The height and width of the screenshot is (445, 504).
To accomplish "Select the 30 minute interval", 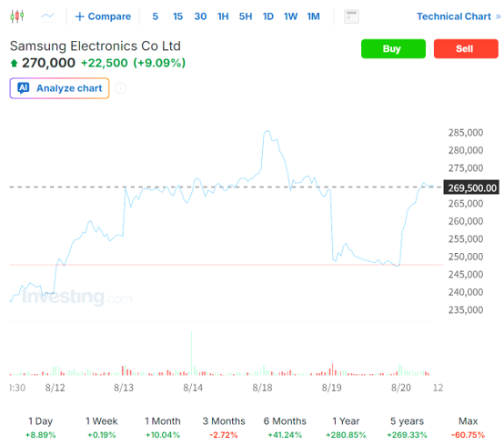I will pyautogui.click(x=200, y=16).
